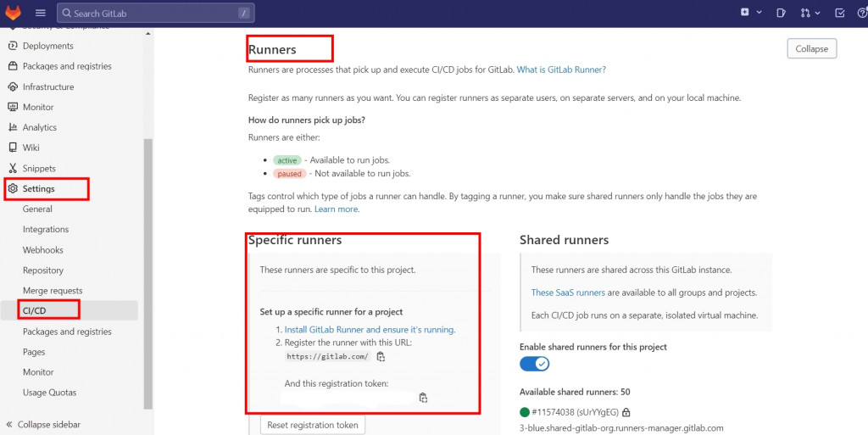Image resolution: width=868 pixels, height=435 pixels.
Task: Select Packages and registries under Settings
Action: pyautogui.click(x=66, y=332)
